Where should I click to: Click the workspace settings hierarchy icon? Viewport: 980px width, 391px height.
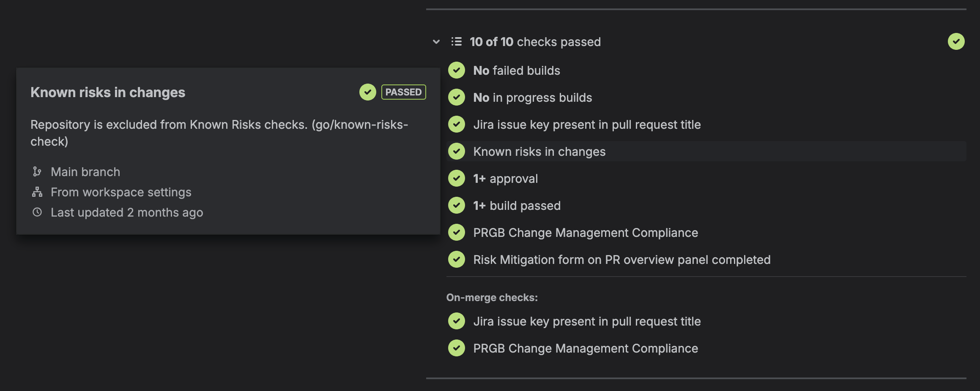[x=37, y=192]
